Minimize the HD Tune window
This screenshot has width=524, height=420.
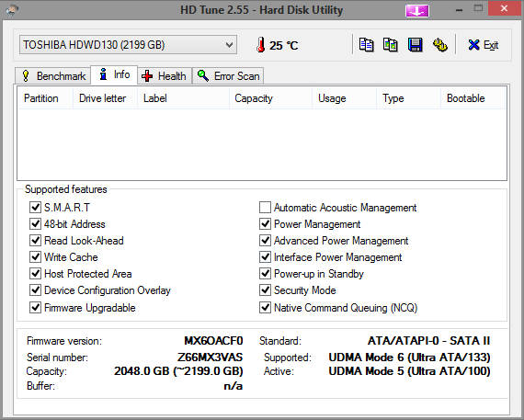(x=459, y=9)
